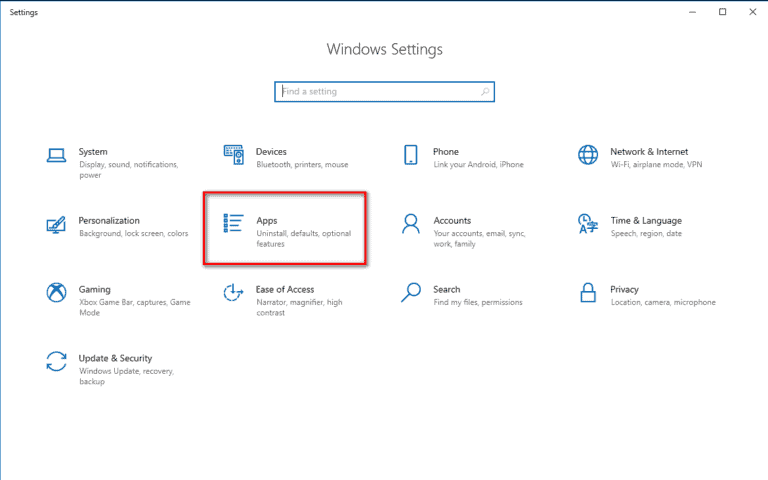Select the Time & Language icon
Image resolution: width=768 pixels, height=480 pixels.
588,223
